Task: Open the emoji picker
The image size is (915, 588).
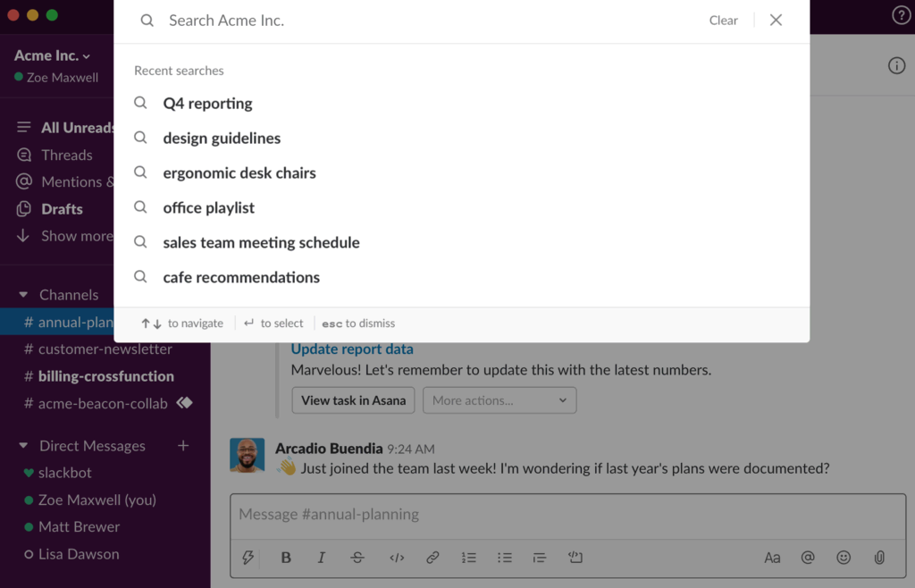Action: click(844, 558)
